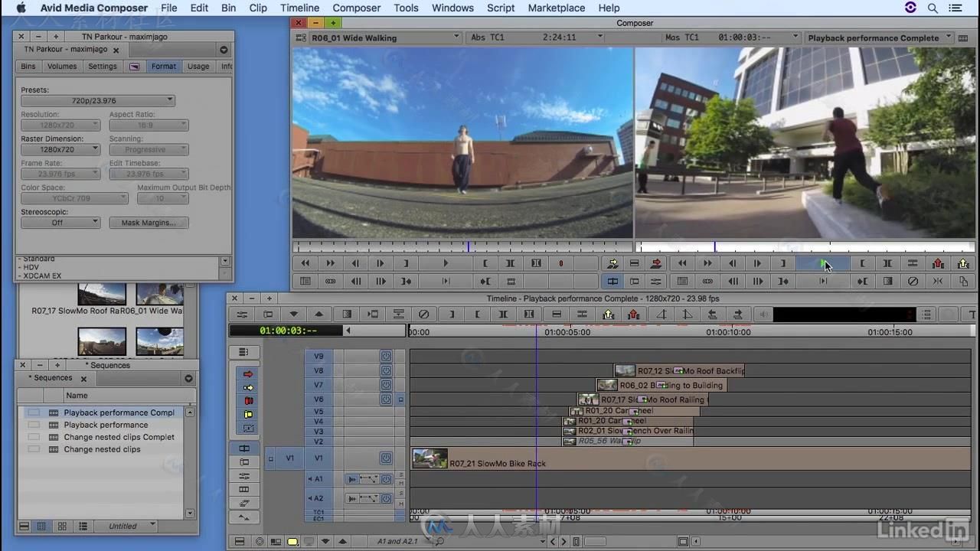Viewport: 980px width, 551px height.
Task: Click source monitor position bar
Action: (x=462, y=246)
